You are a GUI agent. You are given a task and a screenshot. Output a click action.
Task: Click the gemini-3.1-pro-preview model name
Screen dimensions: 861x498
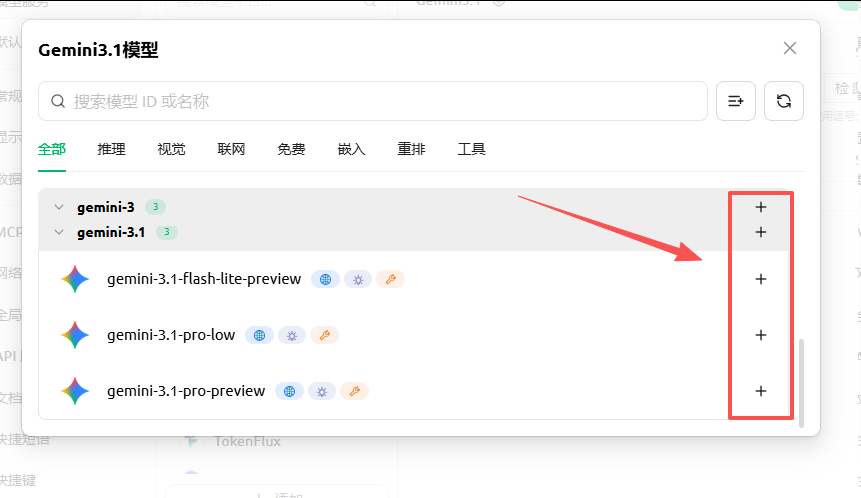pyautogui.click(x=186, y=391)
